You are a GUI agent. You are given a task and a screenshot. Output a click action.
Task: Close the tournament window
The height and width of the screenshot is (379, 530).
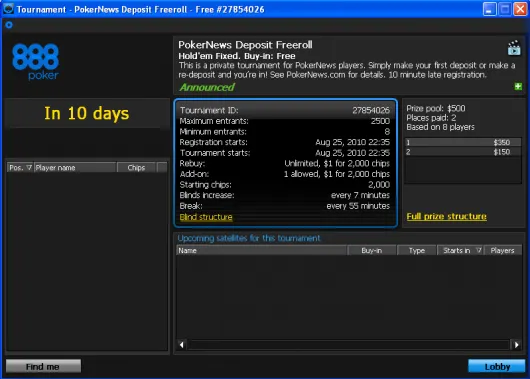click(520, 9)
